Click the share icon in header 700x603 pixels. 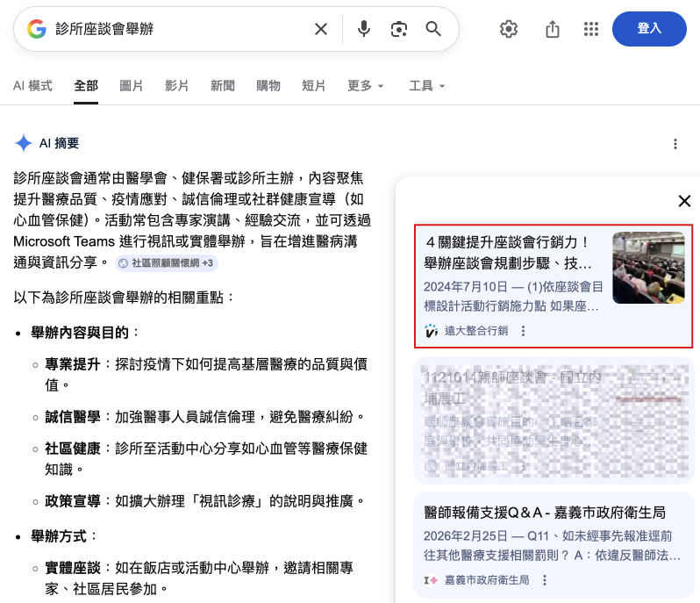tap(553, 29)
